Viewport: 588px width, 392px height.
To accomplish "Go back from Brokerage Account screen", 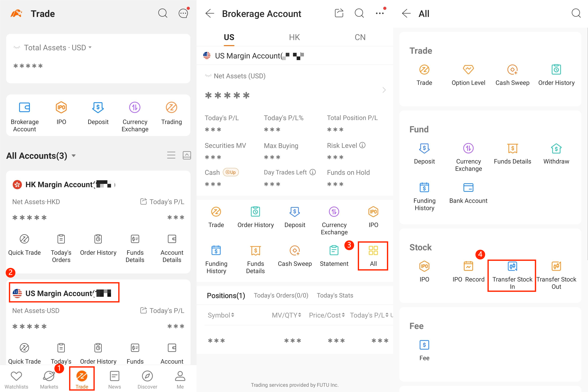I will pos(210,13).
